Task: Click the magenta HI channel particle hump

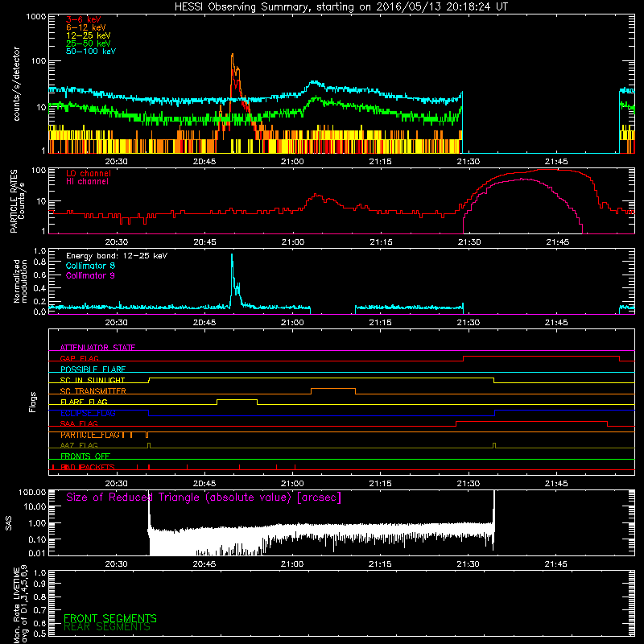Action: coord(522,180)
